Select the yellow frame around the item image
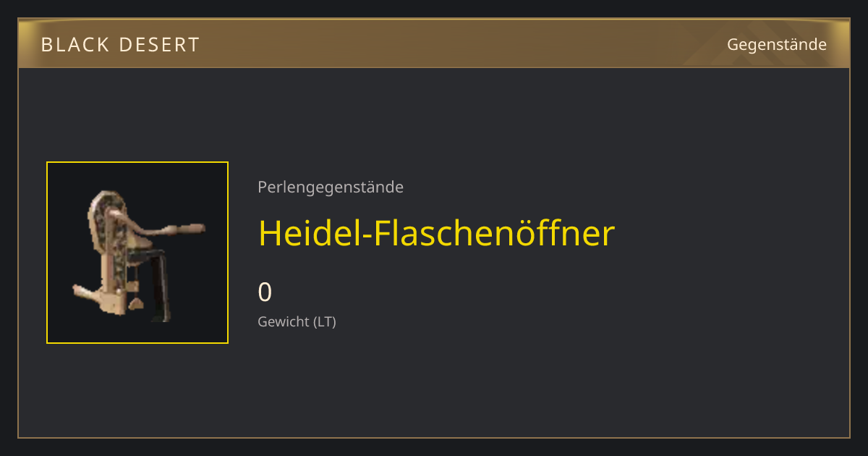Viewport: 868px width, 456px height. tap(137, 253)
